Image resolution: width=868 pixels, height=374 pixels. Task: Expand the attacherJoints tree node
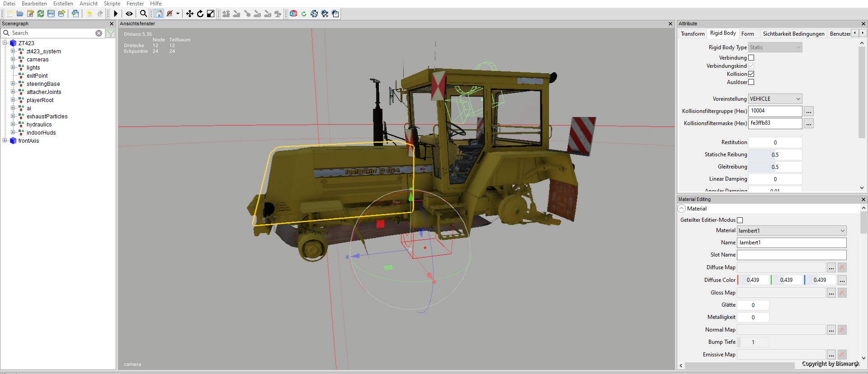click(13, 92)
